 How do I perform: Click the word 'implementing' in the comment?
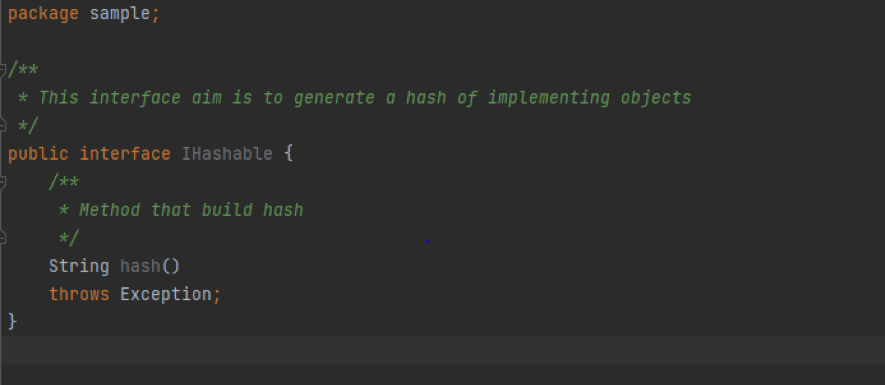pos(549,98)
